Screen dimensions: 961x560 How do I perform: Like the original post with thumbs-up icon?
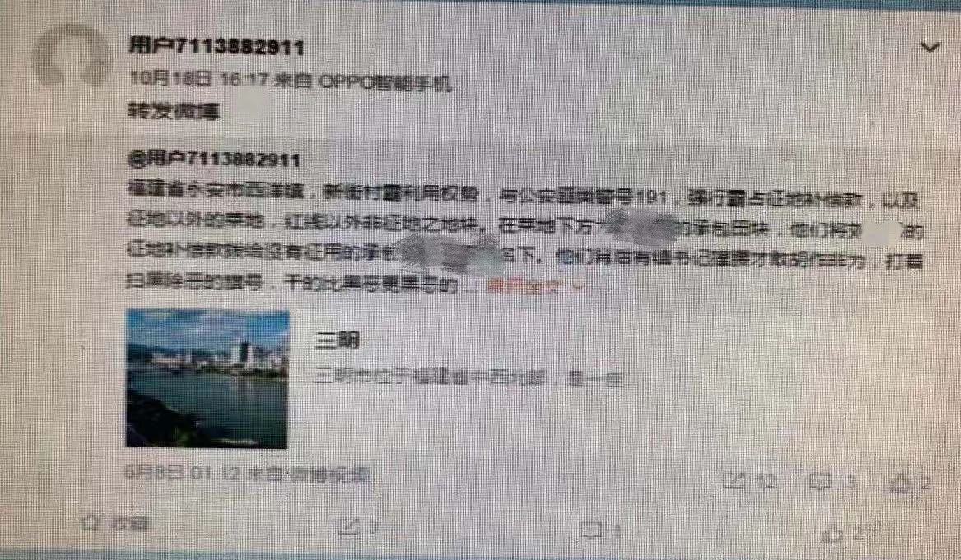(910, 484)
